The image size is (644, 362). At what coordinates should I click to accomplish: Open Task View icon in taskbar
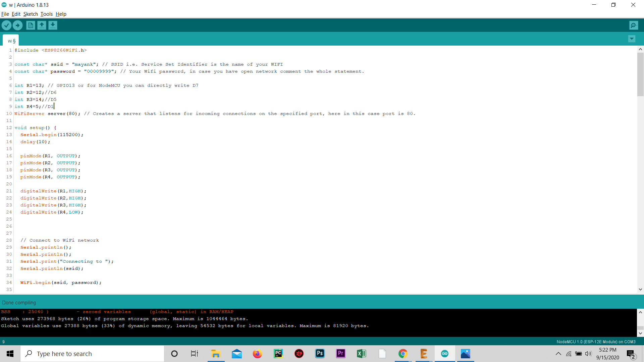click(195, 354)
